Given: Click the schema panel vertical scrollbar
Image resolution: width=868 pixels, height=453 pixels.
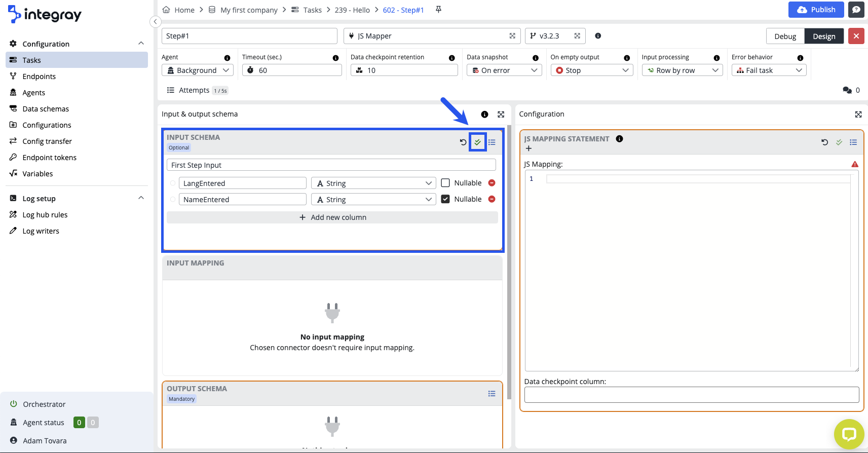Looking at the screenshot, I should [509, 253].
